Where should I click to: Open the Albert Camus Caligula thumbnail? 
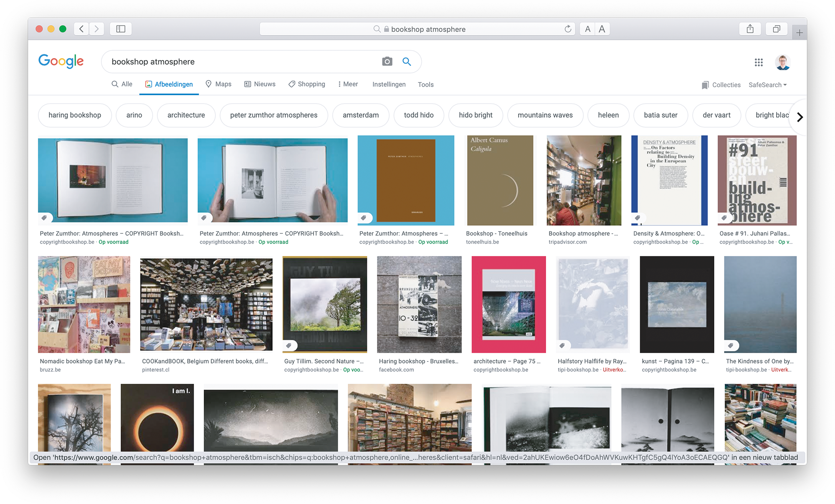tap(500, 180)
